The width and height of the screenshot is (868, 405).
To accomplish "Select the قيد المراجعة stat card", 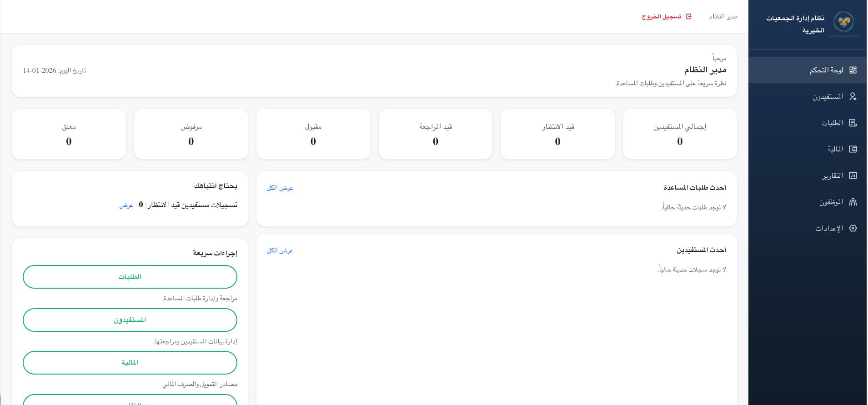I will [x=435, y=134].
